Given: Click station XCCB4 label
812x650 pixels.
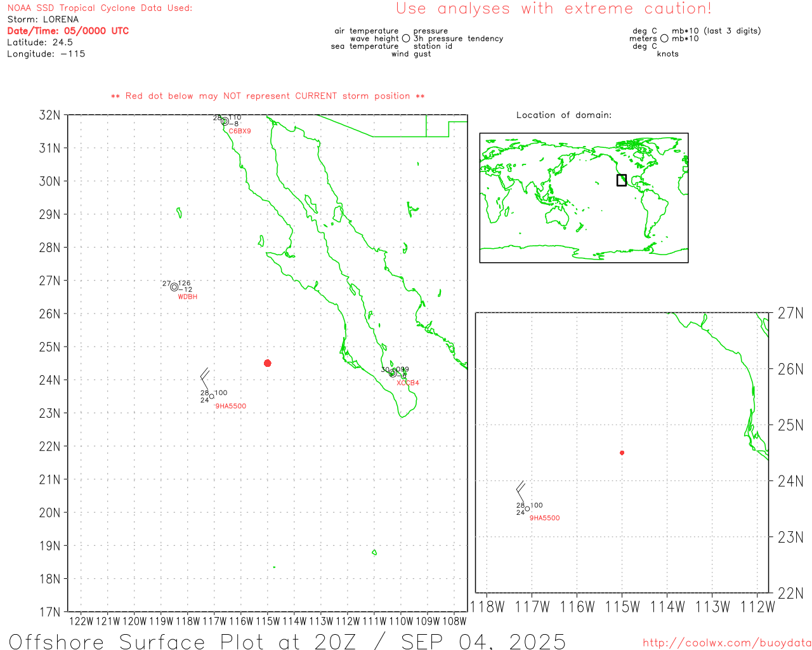Looking at the screenshot, I should click(408, 383).
